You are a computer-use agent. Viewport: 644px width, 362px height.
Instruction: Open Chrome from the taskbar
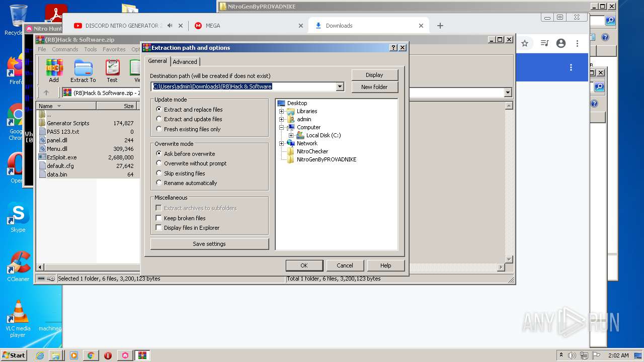pyautogui.click(x=91, y=355)
